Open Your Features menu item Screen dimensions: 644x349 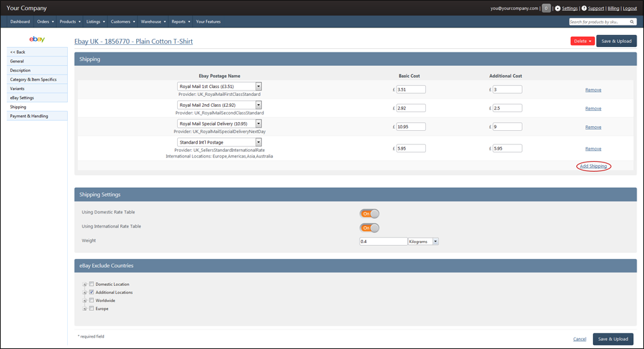208,21
